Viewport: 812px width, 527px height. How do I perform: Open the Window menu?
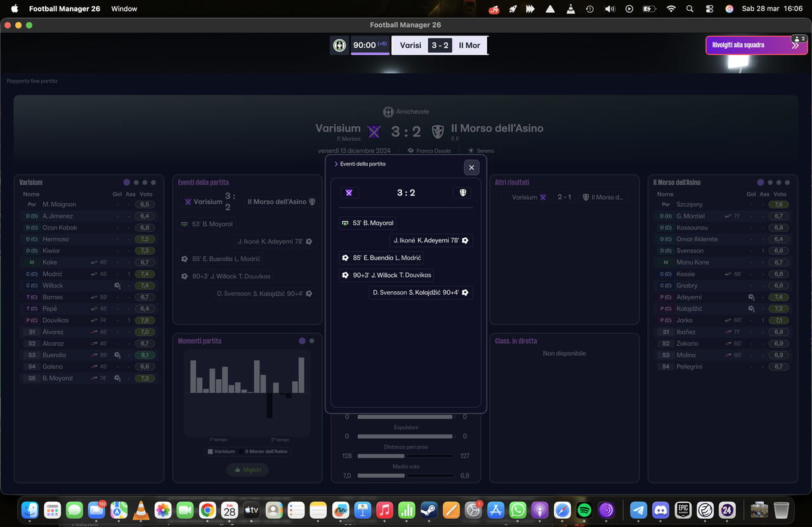[x=124, y=9]
